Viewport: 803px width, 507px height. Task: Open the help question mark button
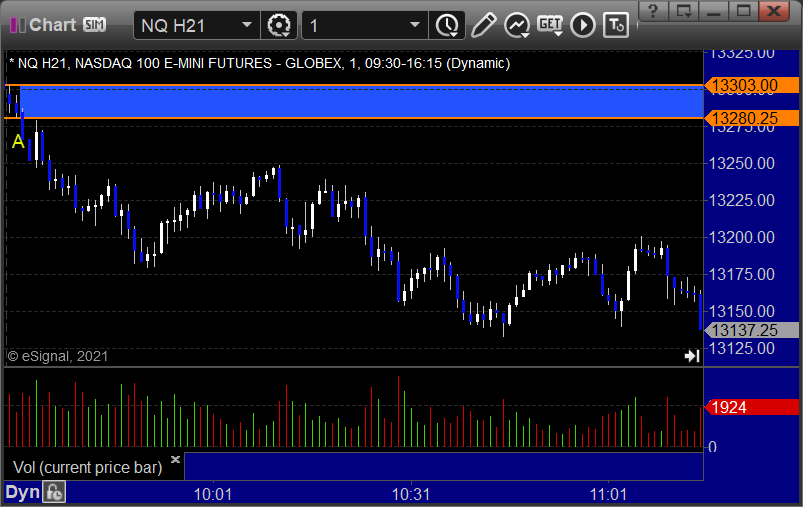[x=653, y=10]
